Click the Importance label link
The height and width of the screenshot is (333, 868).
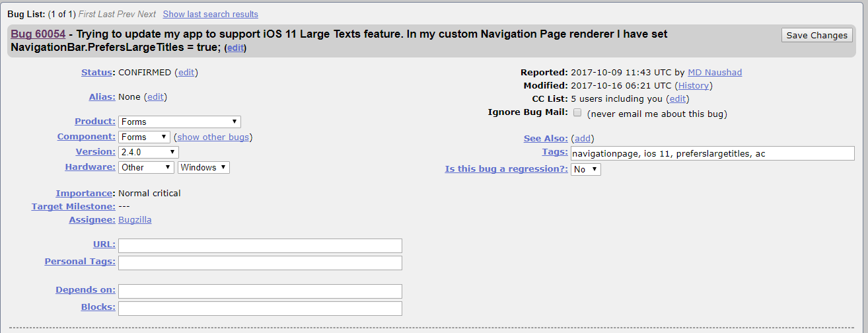[x=84, y=193]
